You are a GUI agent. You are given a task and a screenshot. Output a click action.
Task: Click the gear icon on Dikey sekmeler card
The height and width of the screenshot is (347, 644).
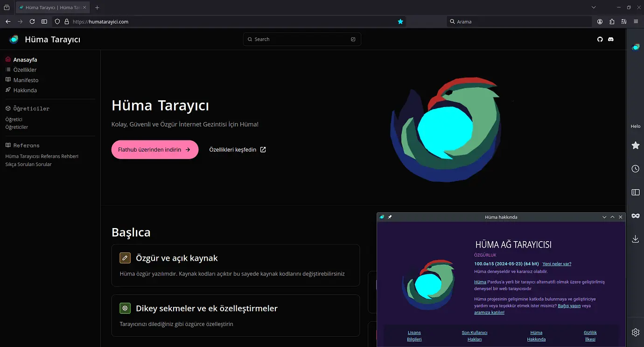click(125, 308)
